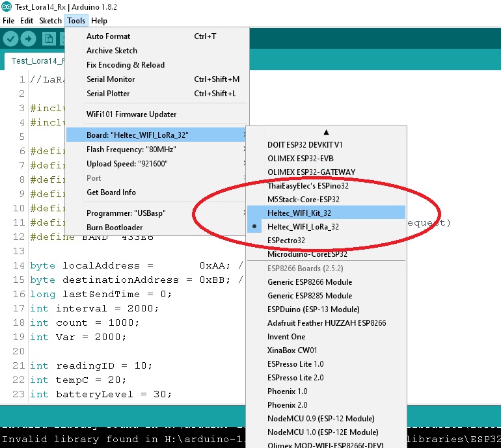The height and width of the screenshot is (448, 501).
Task: Choose Archive Sketch
Action: tap(157, 51)
